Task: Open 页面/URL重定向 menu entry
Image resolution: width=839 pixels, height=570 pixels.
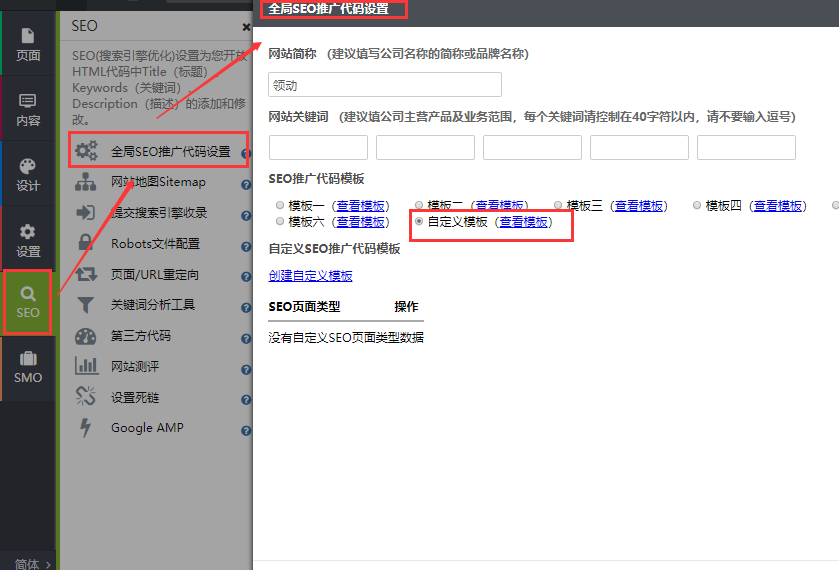Action: click(154, 274)
